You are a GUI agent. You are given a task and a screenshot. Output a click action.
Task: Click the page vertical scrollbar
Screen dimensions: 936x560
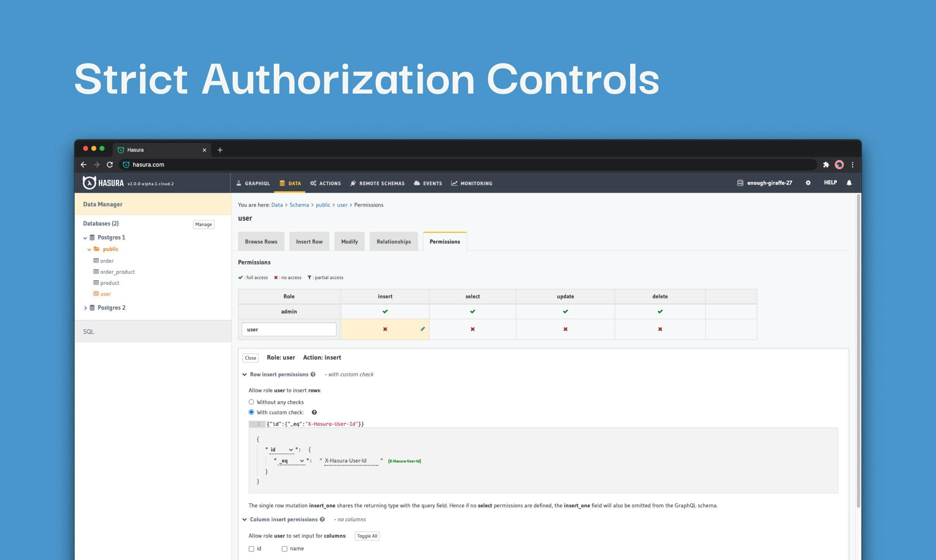click(859, 351)
